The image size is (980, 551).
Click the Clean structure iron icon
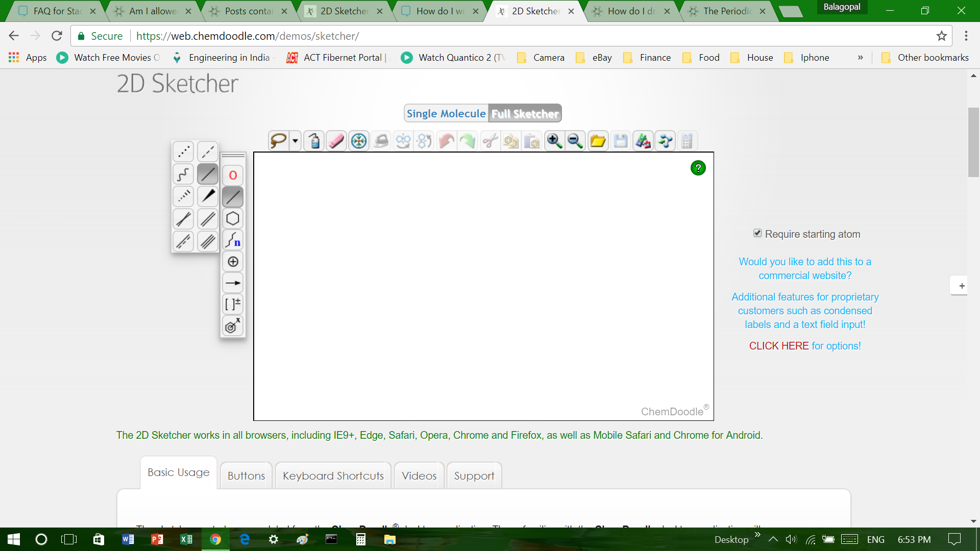pyautogui.click(x=381, y=141)
